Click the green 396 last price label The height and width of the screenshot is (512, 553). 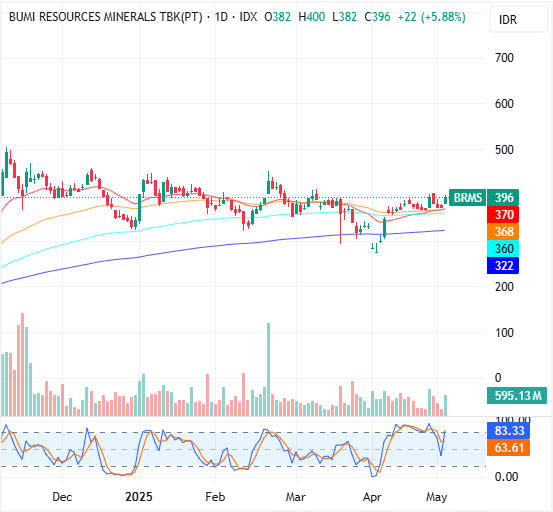503,197
